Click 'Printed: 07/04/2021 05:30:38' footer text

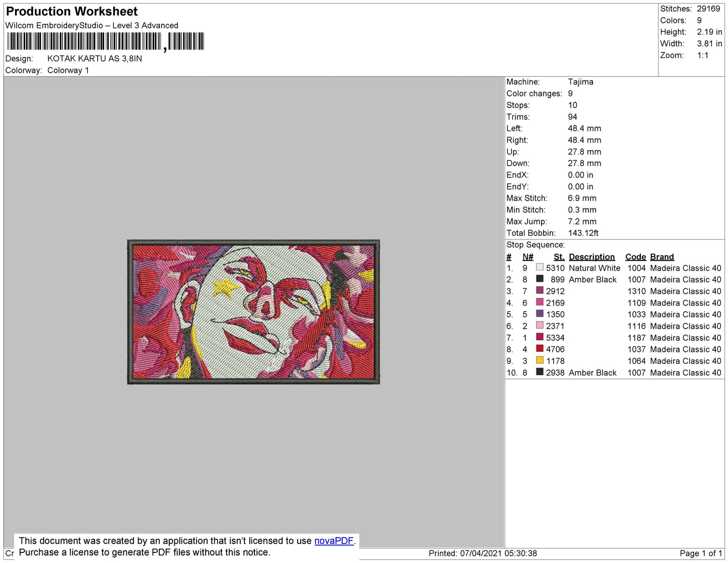click(483, 553)
